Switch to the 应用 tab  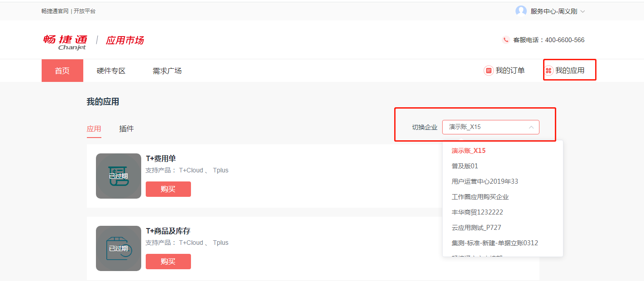(94, 129)
